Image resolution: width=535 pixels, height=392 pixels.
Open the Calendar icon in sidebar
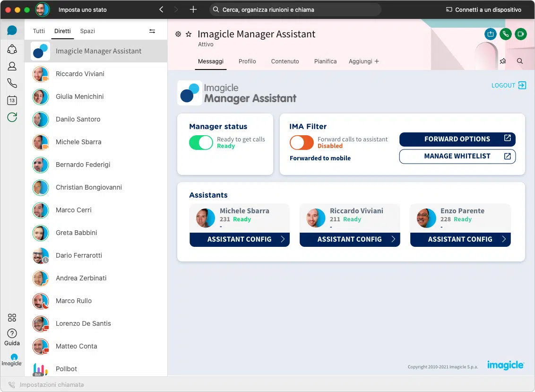pos(12,100)
